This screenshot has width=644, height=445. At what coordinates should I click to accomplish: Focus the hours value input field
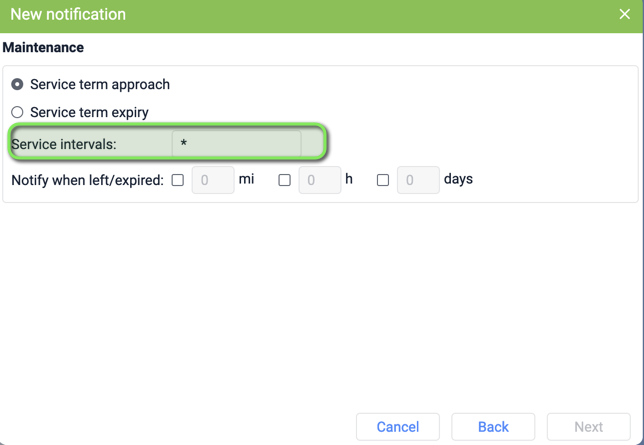click(320, 180)
